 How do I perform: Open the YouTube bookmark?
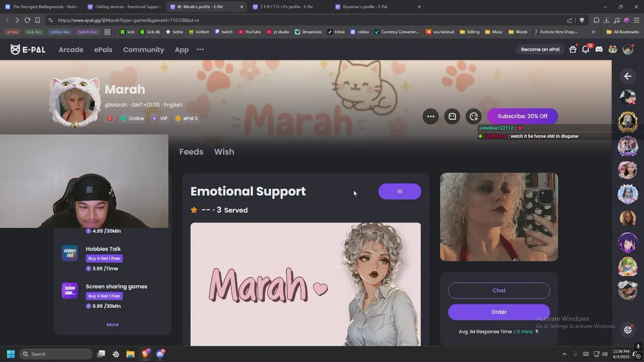(250, 32)
